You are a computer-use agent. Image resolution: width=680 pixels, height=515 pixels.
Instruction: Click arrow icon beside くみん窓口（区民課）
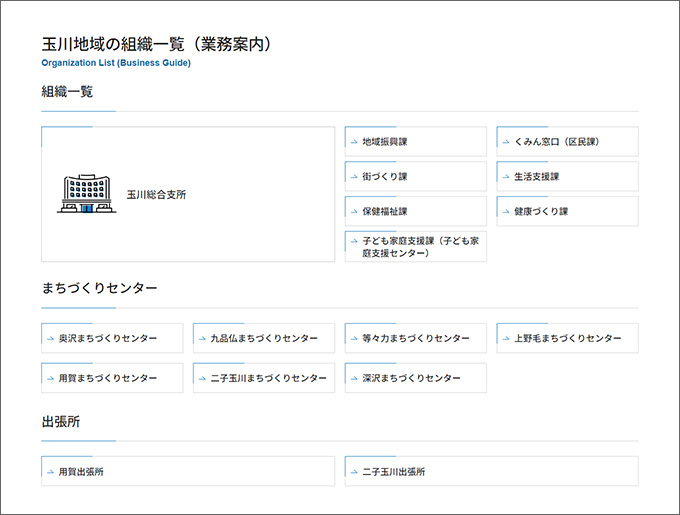[x=506, y=142]
